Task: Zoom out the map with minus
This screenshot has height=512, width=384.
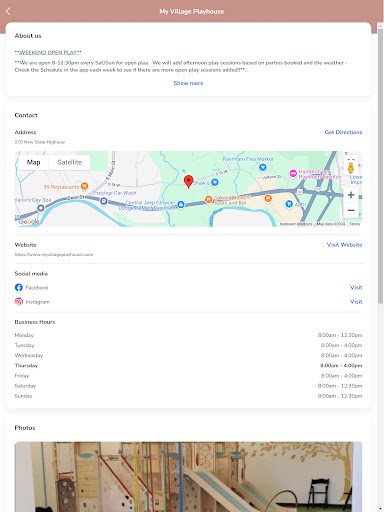Action: (x=351, y=210)
